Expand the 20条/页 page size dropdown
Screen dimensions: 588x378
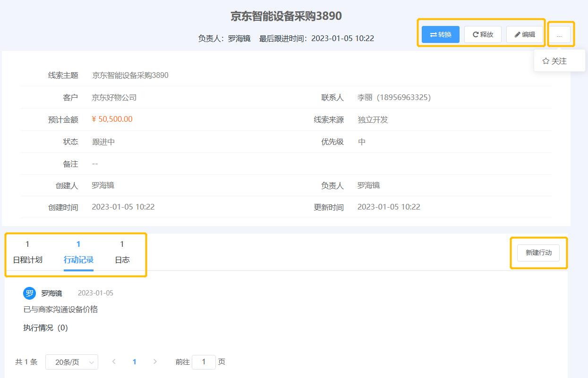point(72,362)
